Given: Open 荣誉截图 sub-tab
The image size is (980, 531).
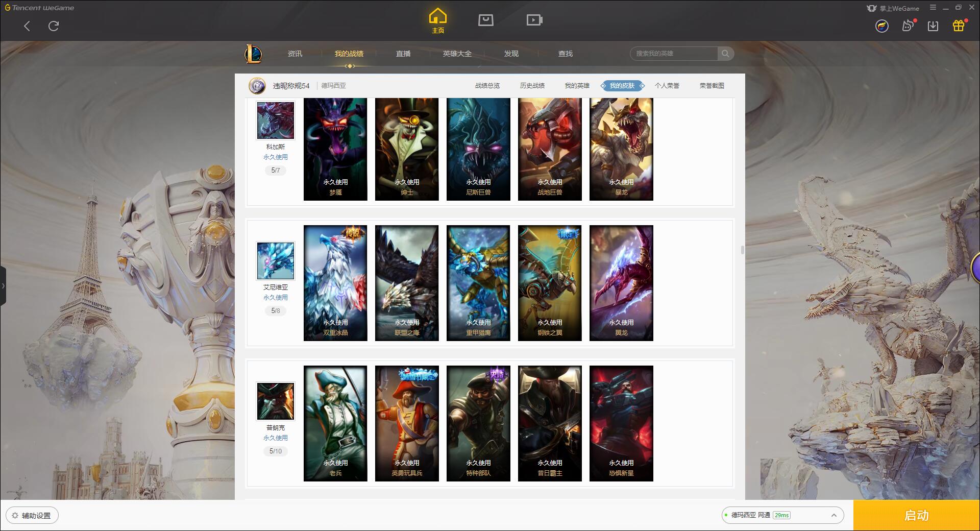Looking at the screenshot, I should click(712, 86).
